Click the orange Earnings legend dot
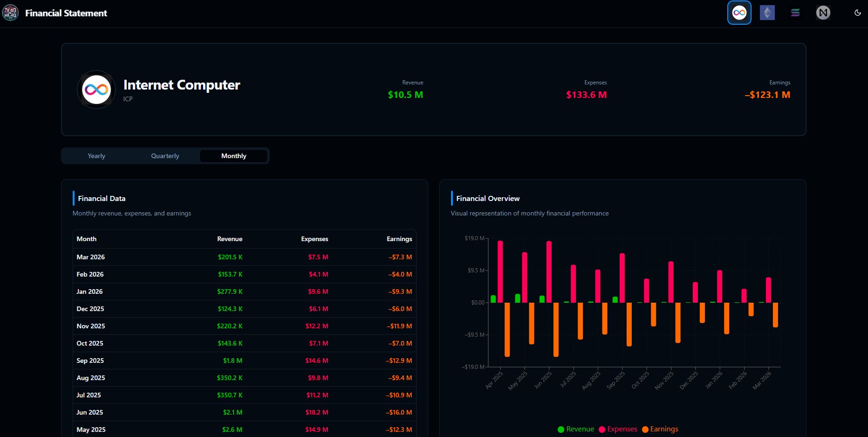Image resolution: width=868 pixels, height=437 pixels. [x=645, y=430]
